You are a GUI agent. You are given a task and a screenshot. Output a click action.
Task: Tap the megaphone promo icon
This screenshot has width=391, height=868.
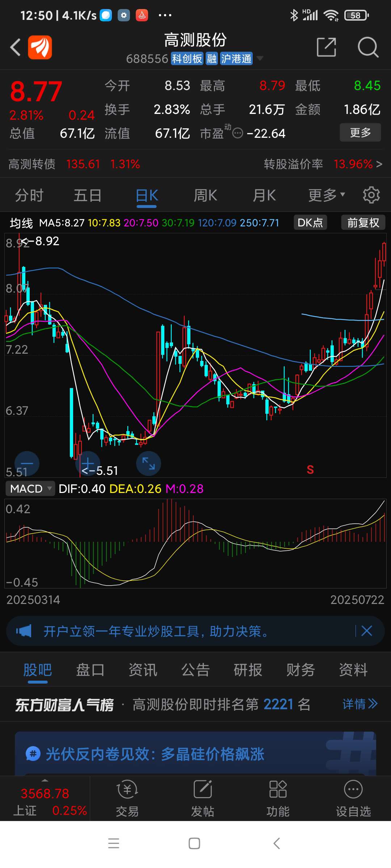[x=24, y=631]
